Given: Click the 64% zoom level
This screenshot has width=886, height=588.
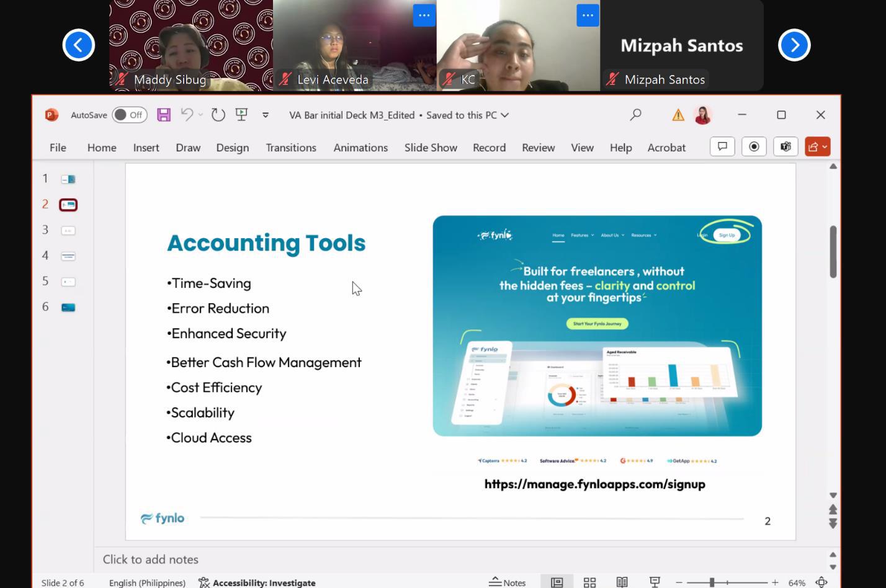Looking at the screenshot, I should (x=797, y=582).
